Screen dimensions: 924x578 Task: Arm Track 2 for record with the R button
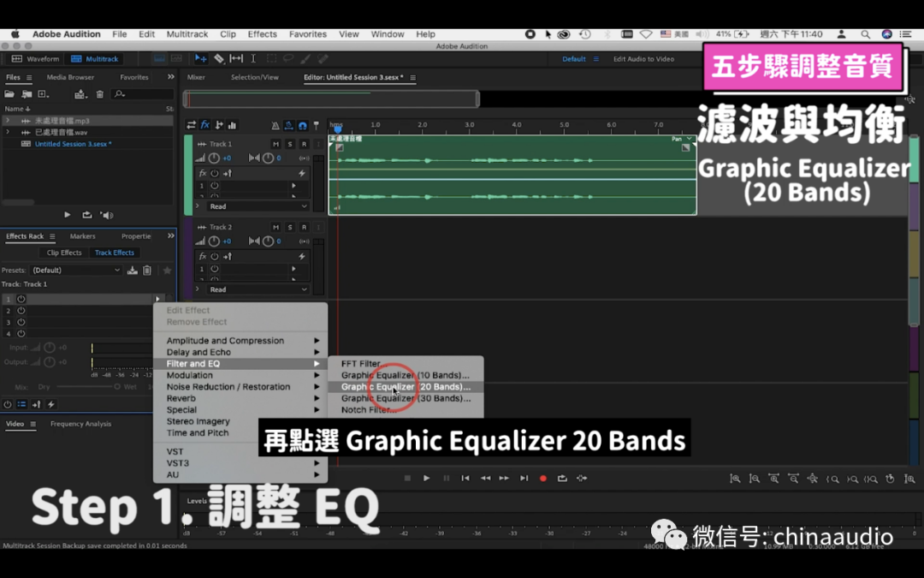pyautogui.click(x=304, y=227)
